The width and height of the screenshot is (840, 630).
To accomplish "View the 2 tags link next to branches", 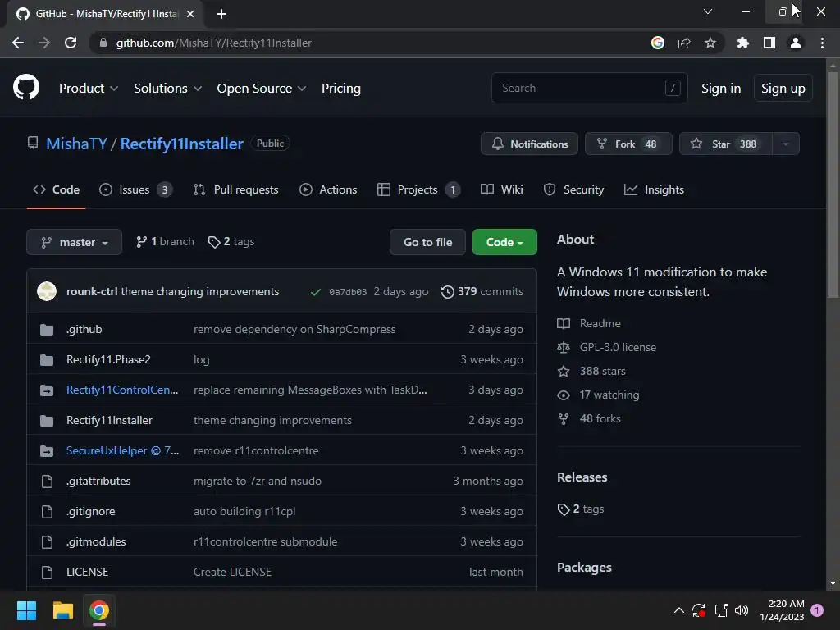I will pyautogui.click(x=231, y=242).
